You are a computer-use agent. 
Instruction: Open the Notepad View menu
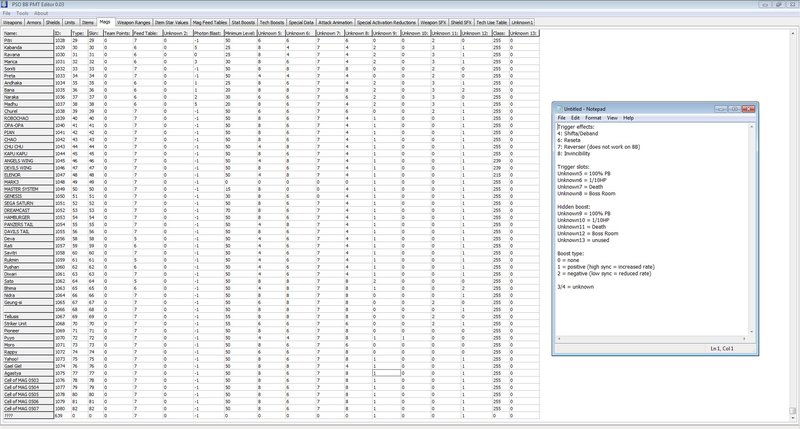[612, 118]
